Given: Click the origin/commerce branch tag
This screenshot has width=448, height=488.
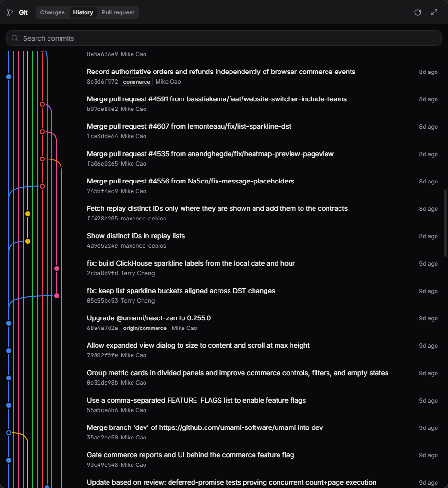Looking at the screenshot, I should pos(145,328).
